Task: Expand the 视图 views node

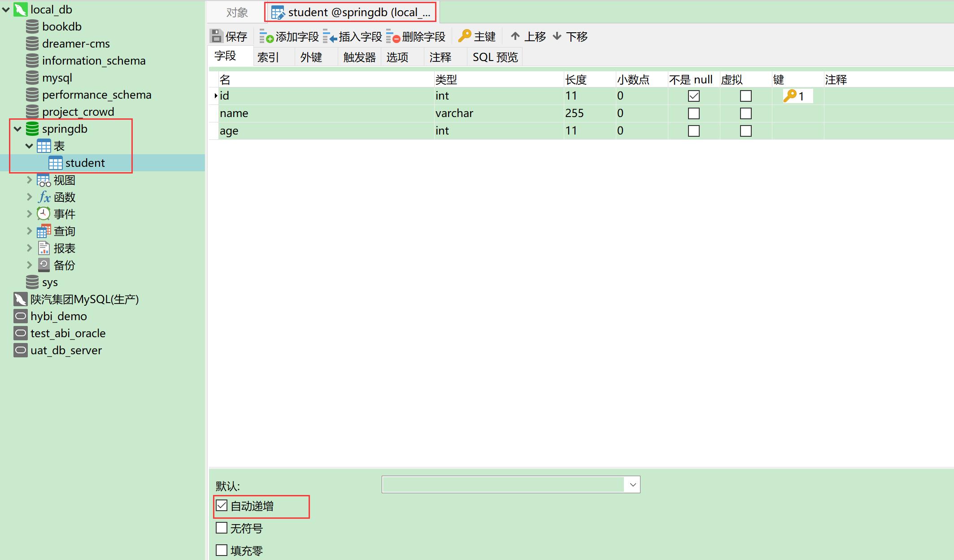Action: (x=30, y=180)
